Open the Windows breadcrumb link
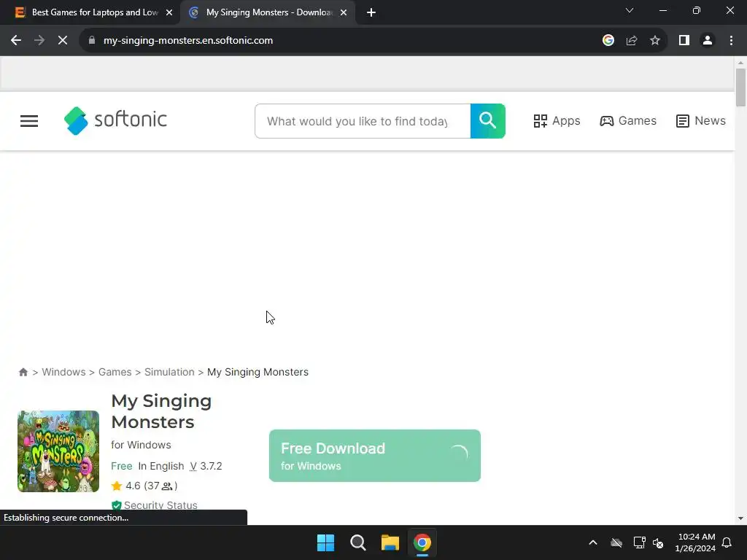Image resolution: width=747 pixels, height=560 pixels. 64,372
